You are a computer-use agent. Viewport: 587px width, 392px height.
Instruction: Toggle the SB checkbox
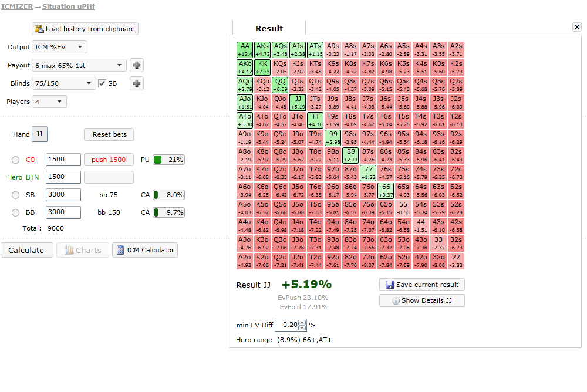[x=102, y=83]
